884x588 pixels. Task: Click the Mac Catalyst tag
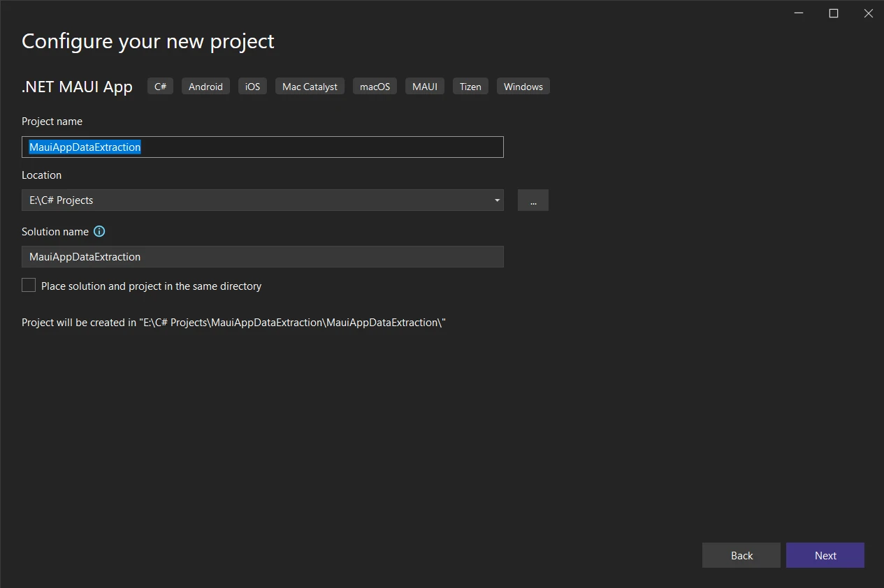[x=310, y=87]
